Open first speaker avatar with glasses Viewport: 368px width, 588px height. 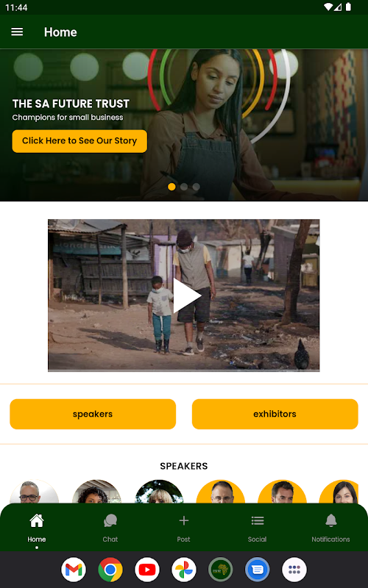[x=34, y=491]
